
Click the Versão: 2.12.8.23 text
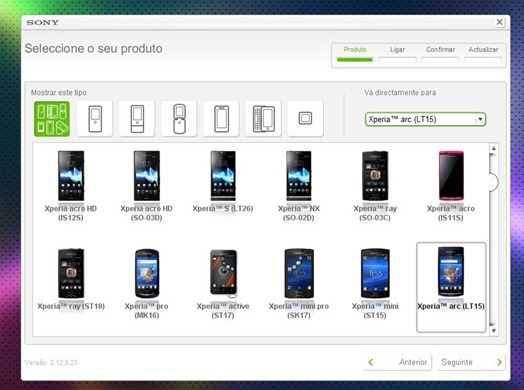click(x=51, y=362)
